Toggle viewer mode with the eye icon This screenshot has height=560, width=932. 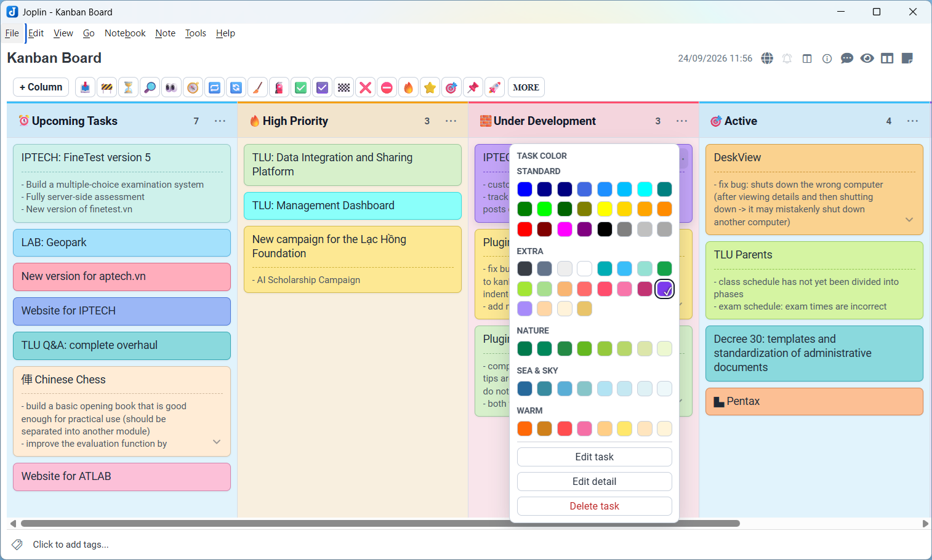[867, 58]
